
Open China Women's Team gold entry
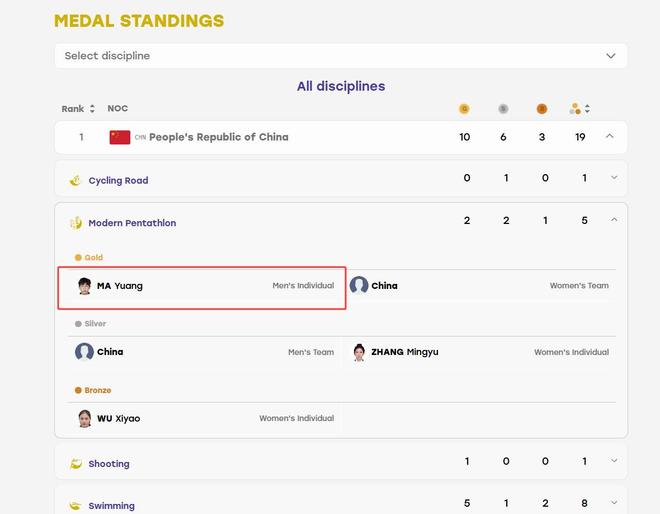click(x=480, y=286)
